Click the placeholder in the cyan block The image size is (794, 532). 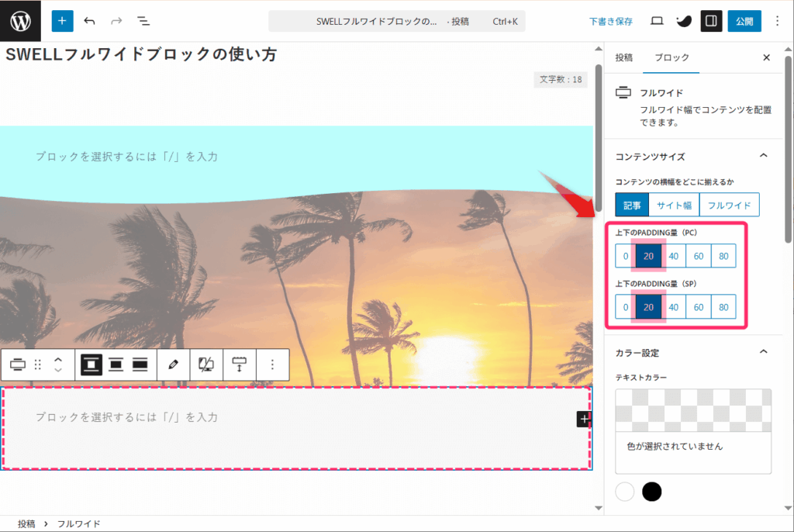126,157
